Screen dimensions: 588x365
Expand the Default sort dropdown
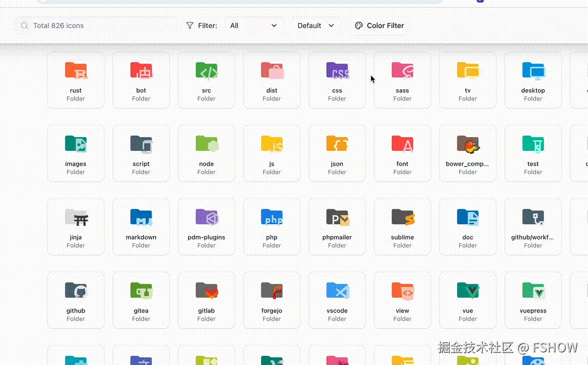coord(316,25)
